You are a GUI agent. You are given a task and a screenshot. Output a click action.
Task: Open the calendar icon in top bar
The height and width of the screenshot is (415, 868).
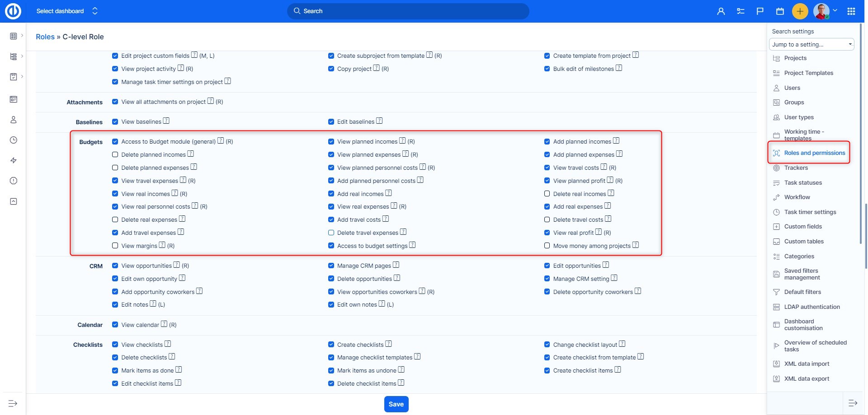780,11
